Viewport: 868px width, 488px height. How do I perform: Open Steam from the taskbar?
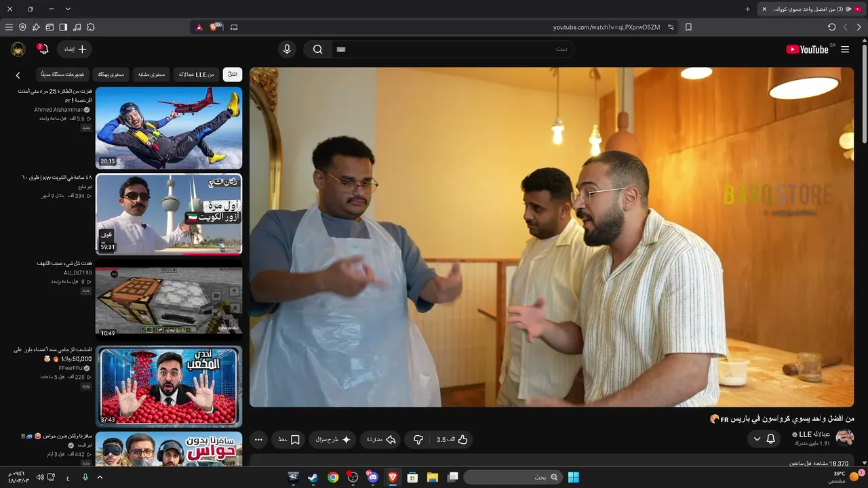pos(313,477)
